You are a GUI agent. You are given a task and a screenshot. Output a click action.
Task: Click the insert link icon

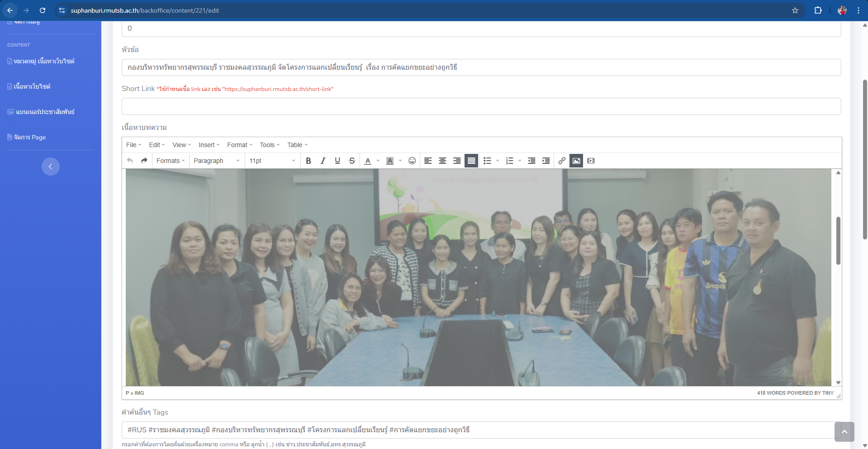point(562,161)
